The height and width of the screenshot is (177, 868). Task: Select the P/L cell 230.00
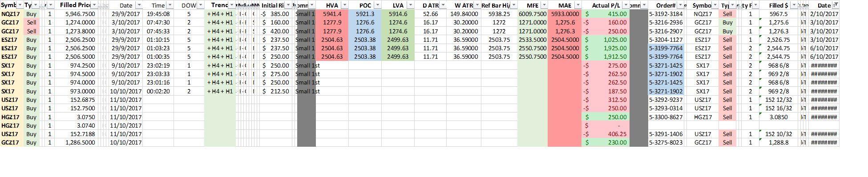tap(606, 142)
